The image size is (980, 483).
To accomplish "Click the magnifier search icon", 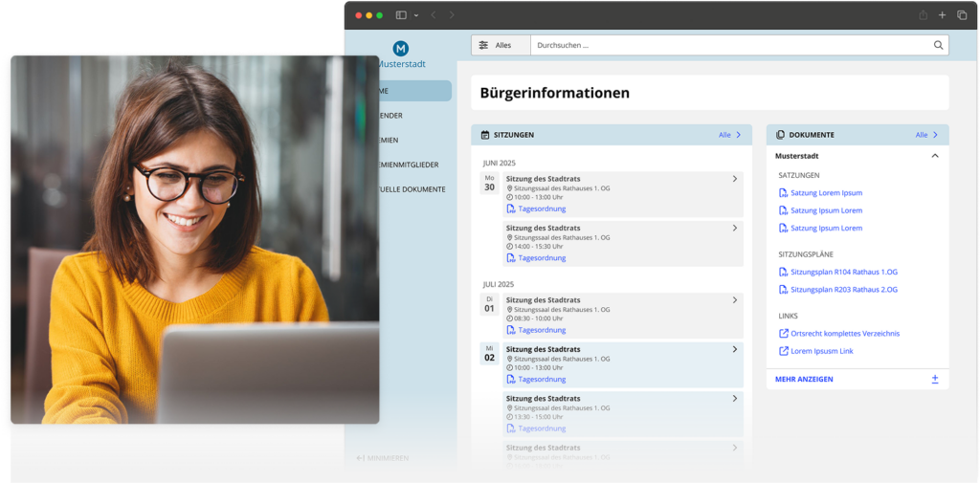I will [x=938, y=45].
